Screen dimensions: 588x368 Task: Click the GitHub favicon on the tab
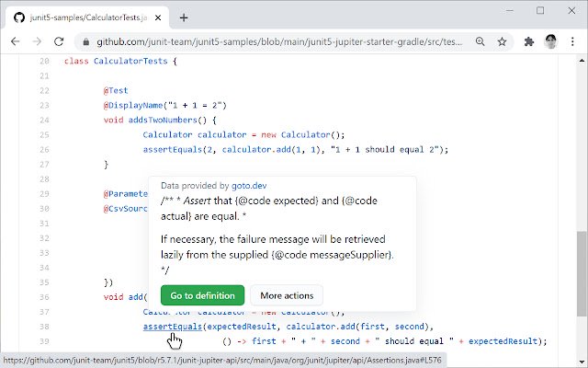pos(19,17)
